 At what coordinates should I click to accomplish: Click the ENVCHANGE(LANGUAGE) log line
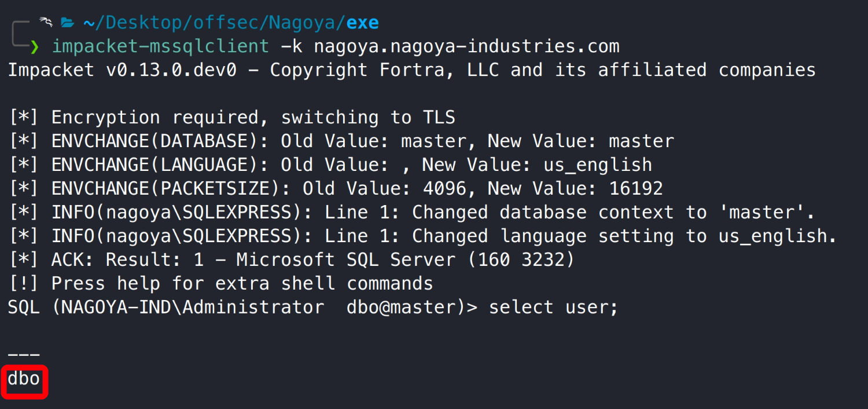tap(330, 165)
